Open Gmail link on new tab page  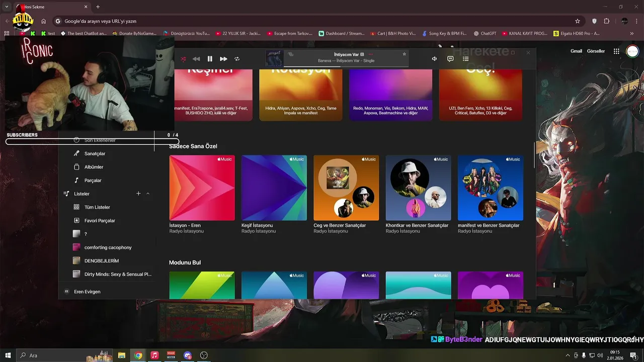click(576, 51)
